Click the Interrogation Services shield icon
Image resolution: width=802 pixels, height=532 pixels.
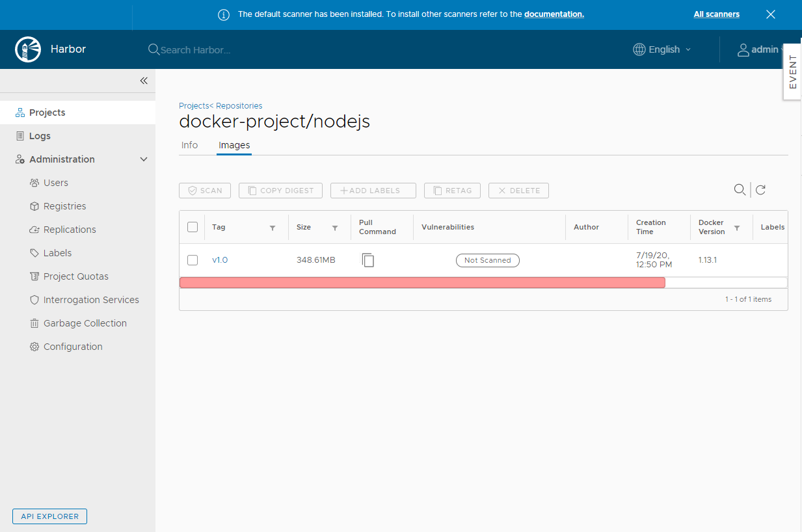[x=34, y=300]
